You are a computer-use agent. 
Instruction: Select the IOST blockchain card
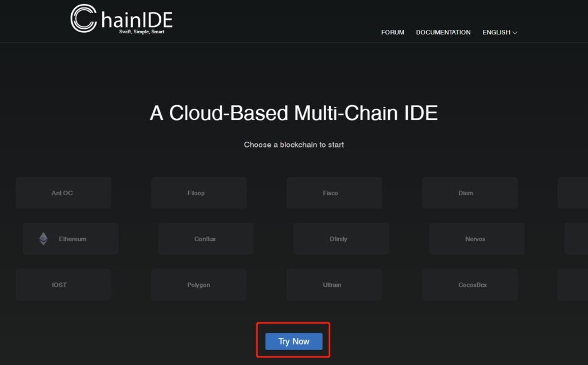point(63,285)
